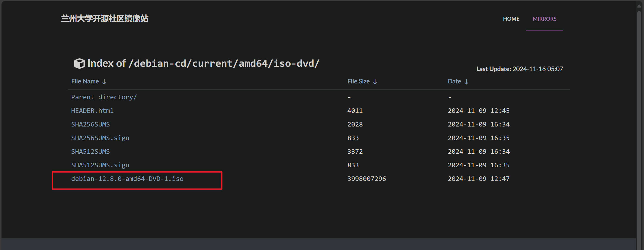The image size is (644, 250).
Task: Open the SHA256SUMS.sign file link
Action: 100,138
